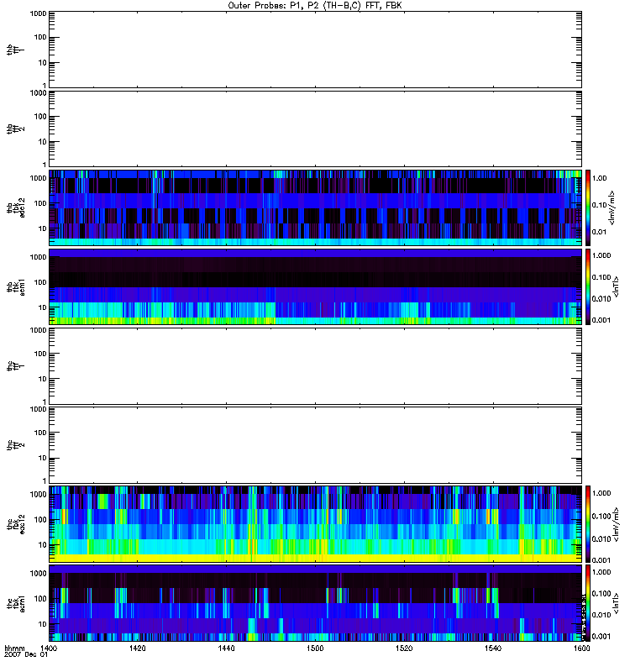
Task: Click the thc fbk edc12 color bar
Action: pyautogui.click(x=589, y=523)
